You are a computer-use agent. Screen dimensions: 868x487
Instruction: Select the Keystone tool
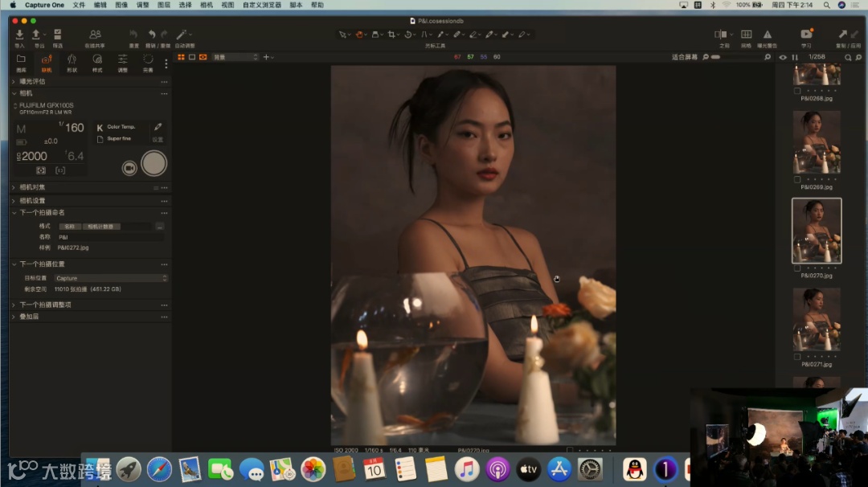click(x=424, y=35)
